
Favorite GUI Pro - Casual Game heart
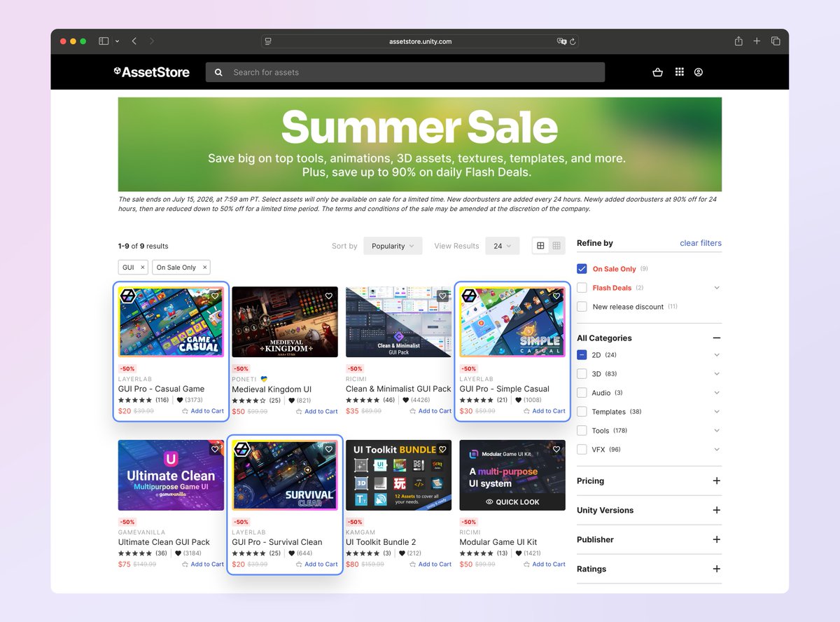pos(215,296)
